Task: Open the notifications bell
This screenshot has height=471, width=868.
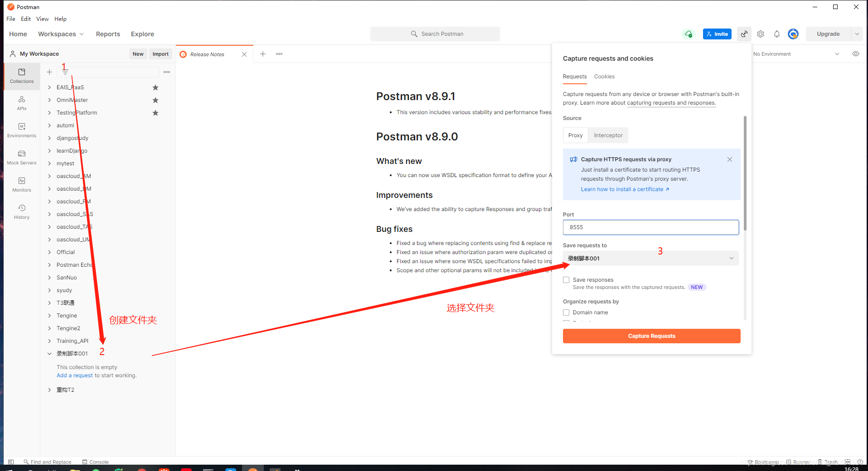Action: pos(777,34)
